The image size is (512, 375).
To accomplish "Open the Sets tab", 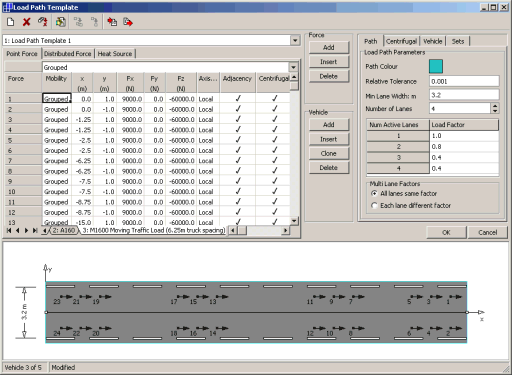I will tap(458, 41).
